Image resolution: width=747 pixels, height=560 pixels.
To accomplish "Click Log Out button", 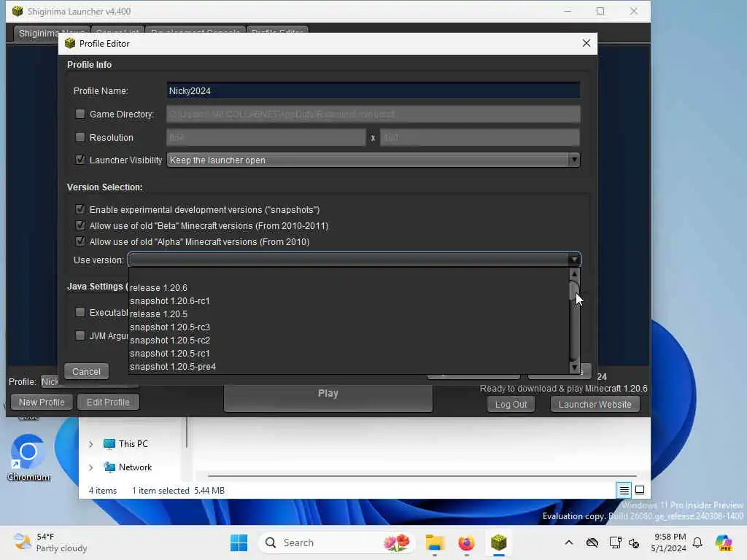I will pyautogui.click(x=511, y=404).
